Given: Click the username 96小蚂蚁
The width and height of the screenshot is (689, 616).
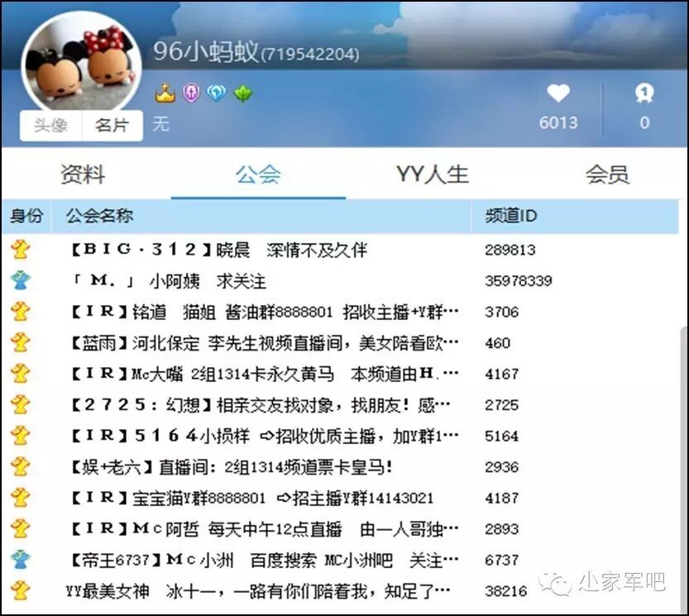Looking at the screenshot, I should coord(206,51).
